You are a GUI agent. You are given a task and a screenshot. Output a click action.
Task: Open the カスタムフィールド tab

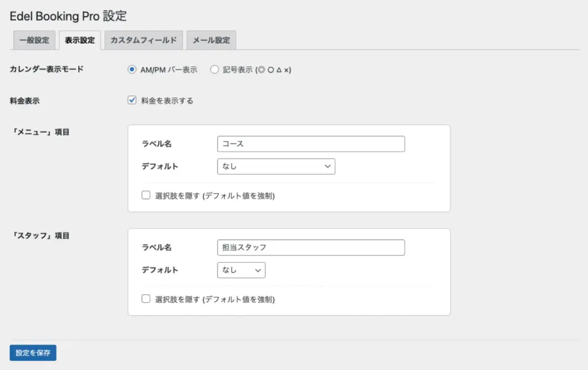144,40
